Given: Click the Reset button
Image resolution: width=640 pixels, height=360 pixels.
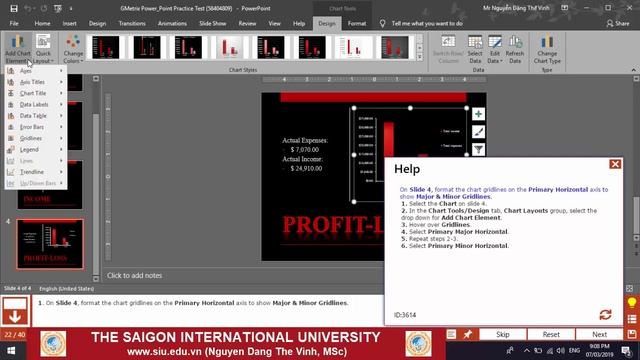Looking at the screenshot, I should (551, 334).
